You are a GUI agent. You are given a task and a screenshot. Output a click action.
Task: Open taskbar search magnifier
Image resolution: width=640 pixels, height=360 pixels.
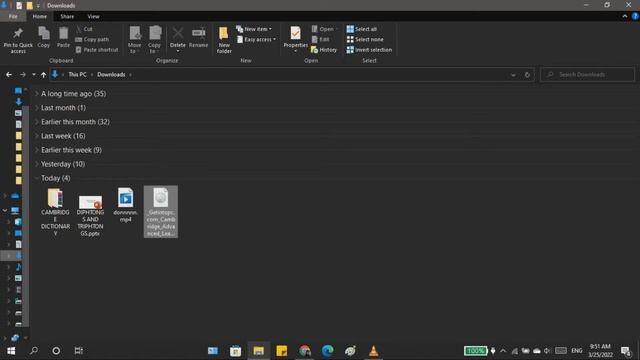34,351
